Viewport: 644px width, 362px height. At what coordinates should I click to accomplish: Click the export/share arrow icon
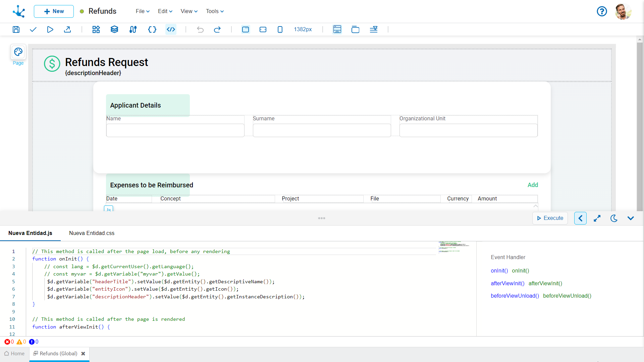67,29
